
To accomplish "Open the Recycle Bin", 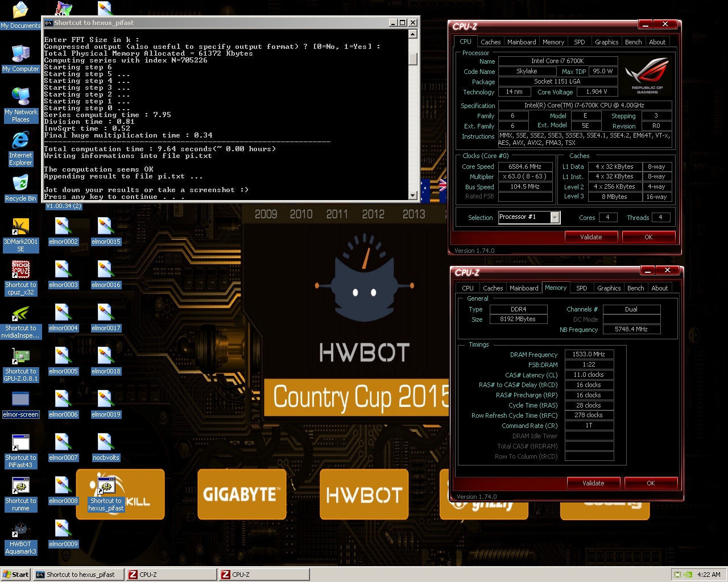I will coord(20,189).
